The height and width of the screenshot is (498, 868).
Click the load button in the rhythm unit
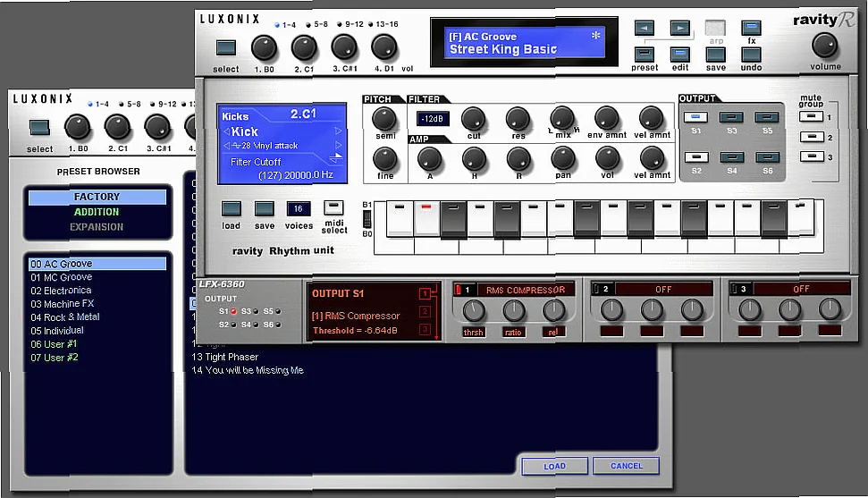232,209
